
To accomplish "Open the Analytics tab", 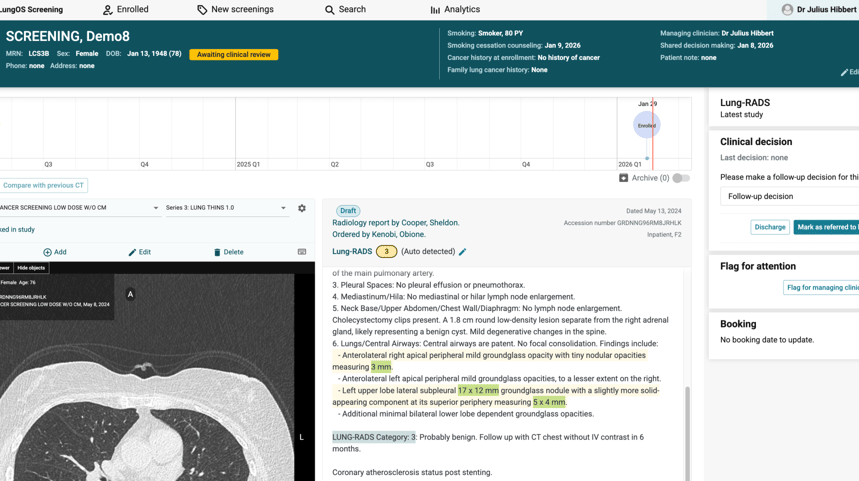I will [x=455, y=9].
